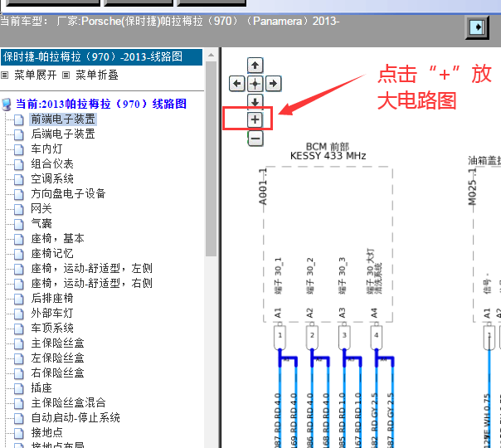Click the 当前车型 vehicle info text
Screen dimensions: 501x448
pyautogui.click(x=170, y=21)
